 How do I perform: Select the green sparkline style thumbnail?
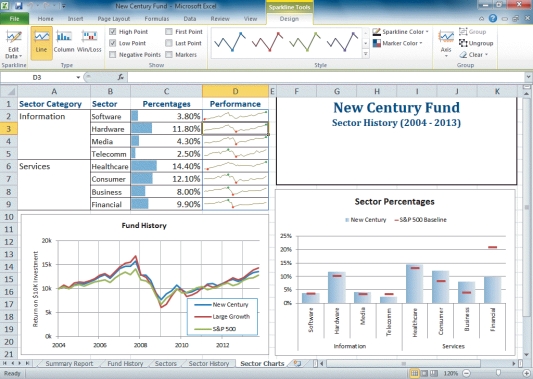click(x=305, y=42)
